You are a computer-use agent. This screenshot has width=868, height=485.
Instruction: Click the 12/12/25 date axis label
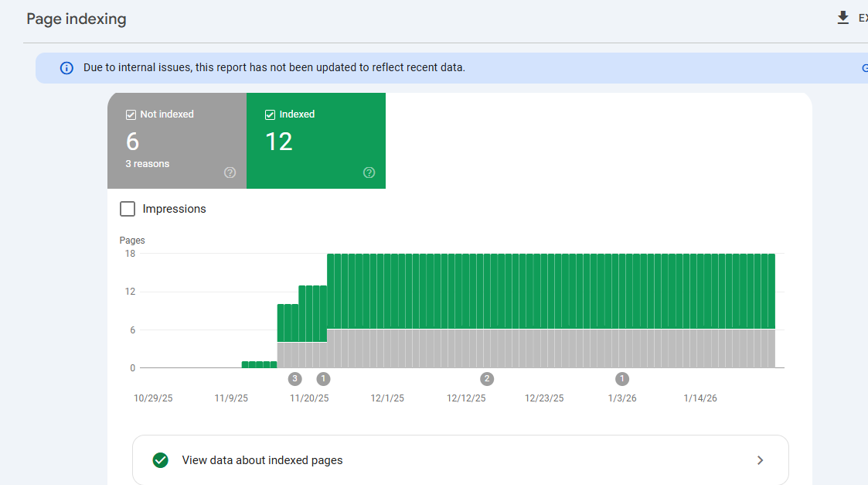pos(466,398)
